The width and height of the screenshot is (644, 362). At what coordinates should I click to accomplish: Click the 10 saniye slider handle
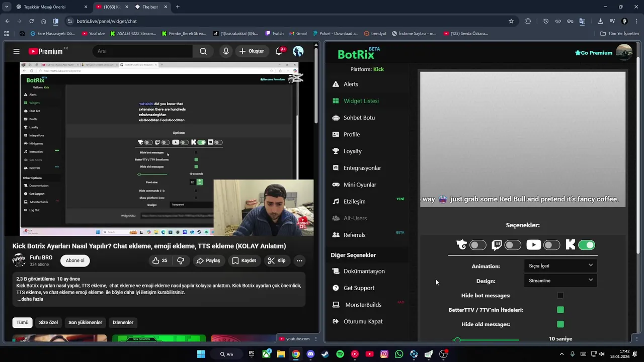(457, 340)
